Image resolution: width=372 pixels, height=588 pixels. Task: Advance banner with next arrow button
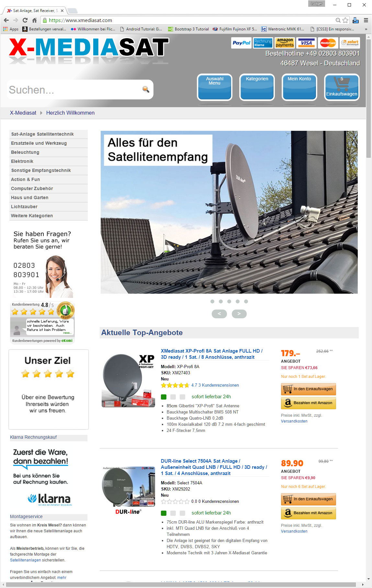coord(239,314)
